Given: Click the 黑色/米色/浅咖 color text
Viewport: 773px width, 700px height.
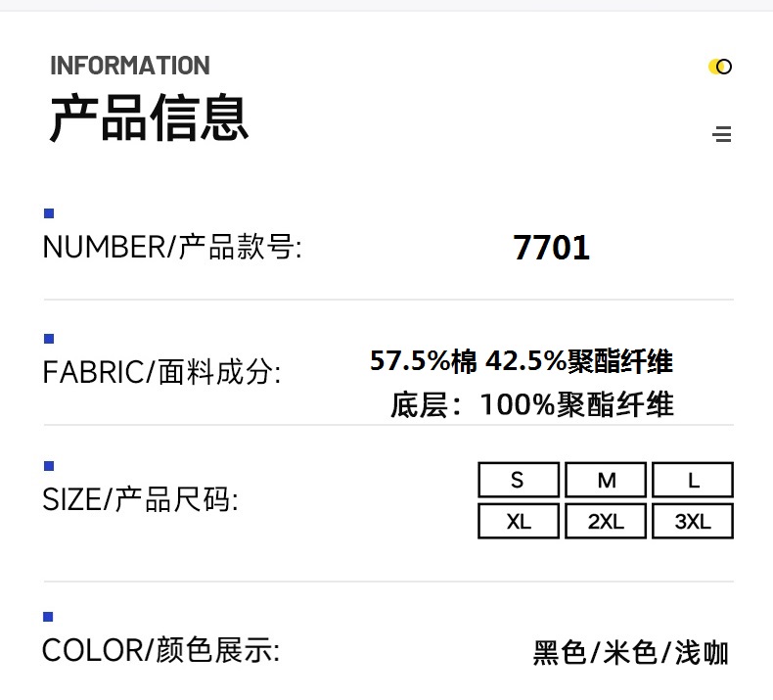Looking at the screenshot, I should coord(631,652).
